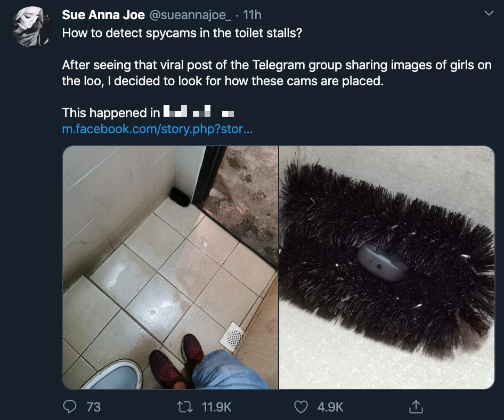View the black brush spycam photo
Screen dimensions: 504x420
pyautogui.click(x=387, y=267)
